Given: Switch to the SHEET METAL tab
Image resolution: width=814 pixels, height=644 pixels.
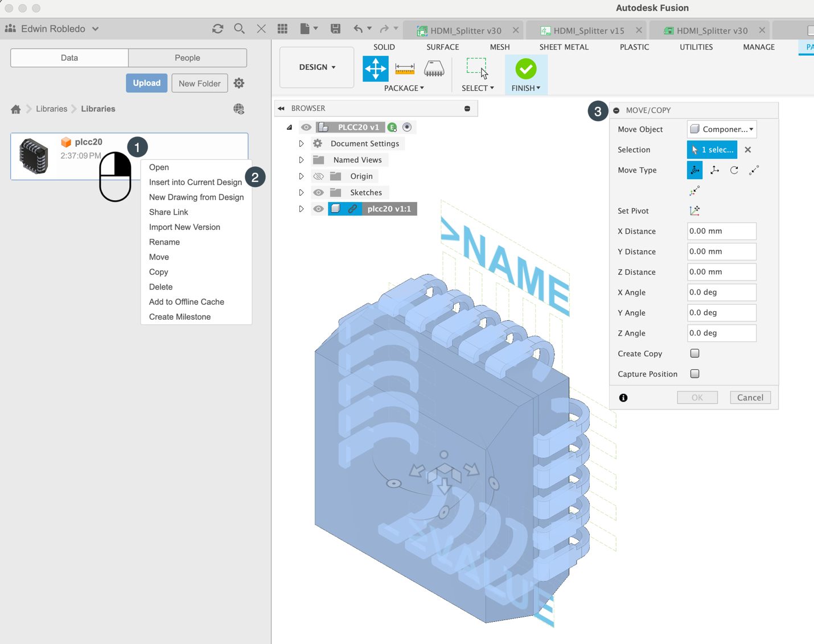Looking at the screenshot, I should click(564, 47).
